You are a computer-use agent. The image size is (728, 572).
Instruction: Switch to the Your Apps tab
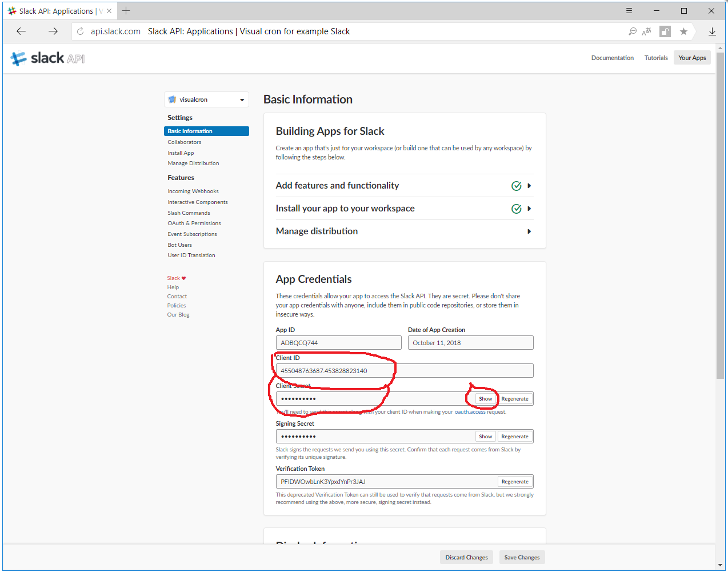pyautogui.click(x=691, y=57)
